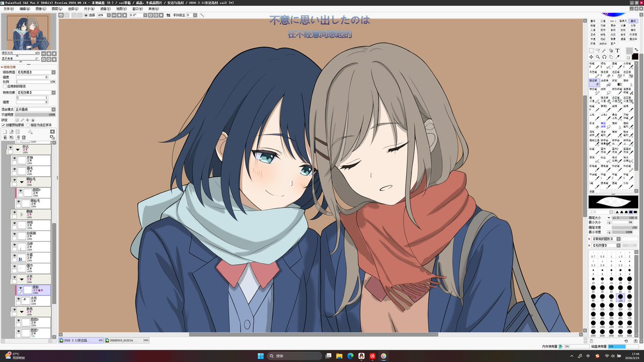The width and height of the screenshot is (644, 362).
Task: Collapse the 安达 layer folder
Action: [x=17, y=150]
